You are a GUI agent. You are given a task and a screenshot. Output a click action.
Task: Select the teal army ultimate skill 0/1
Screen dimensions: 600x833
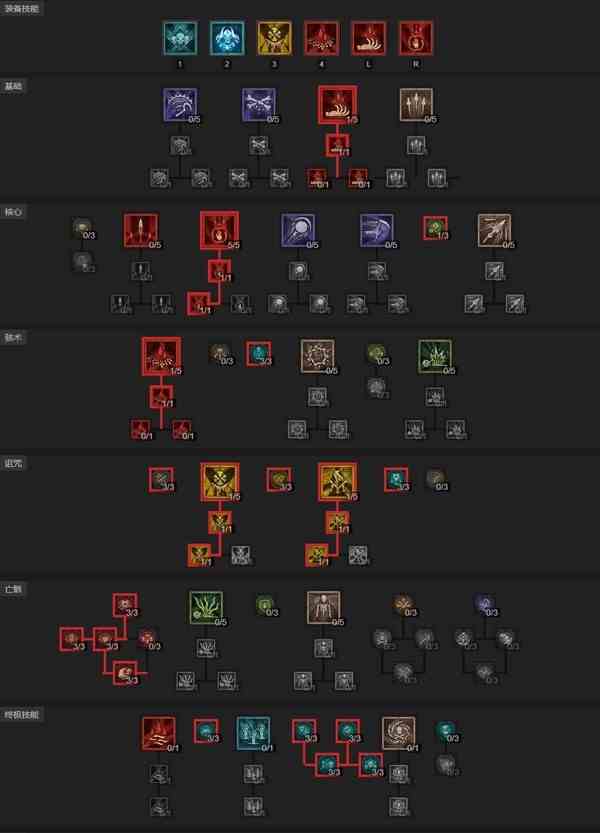(x=253, y=734)
